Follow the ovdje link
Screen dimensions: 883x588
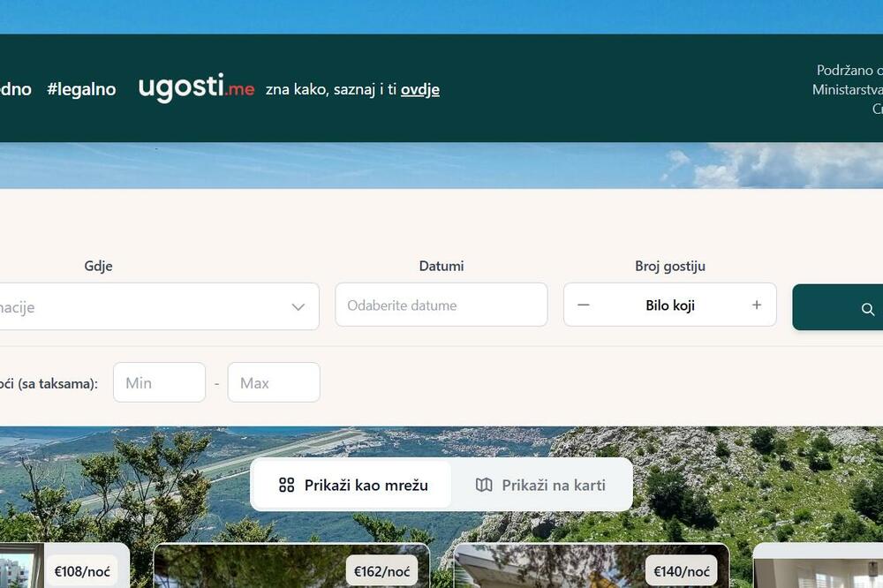coord(420,89)
